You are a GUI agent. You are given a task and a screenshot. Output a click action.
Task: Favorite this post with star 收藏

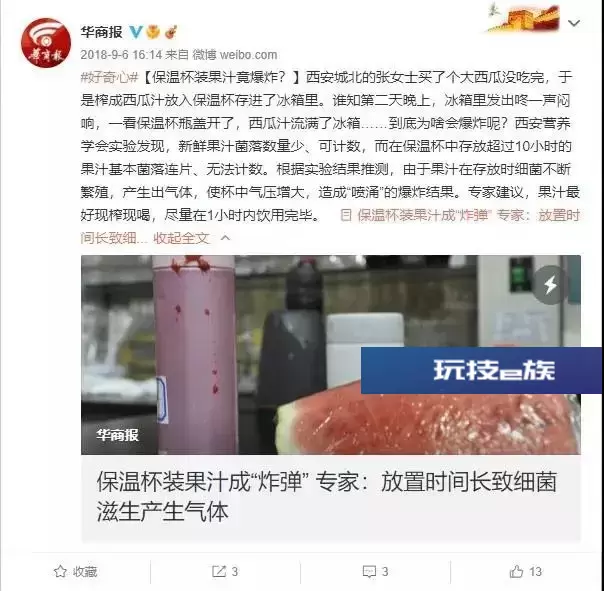[76, 571]
